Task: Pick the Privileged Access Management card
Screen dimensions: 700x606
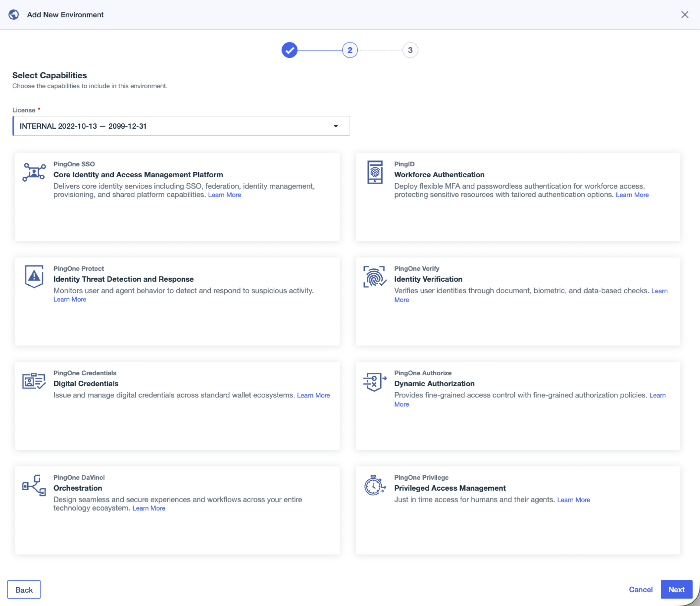Action: pyautogui.click(x=518, y=510)
